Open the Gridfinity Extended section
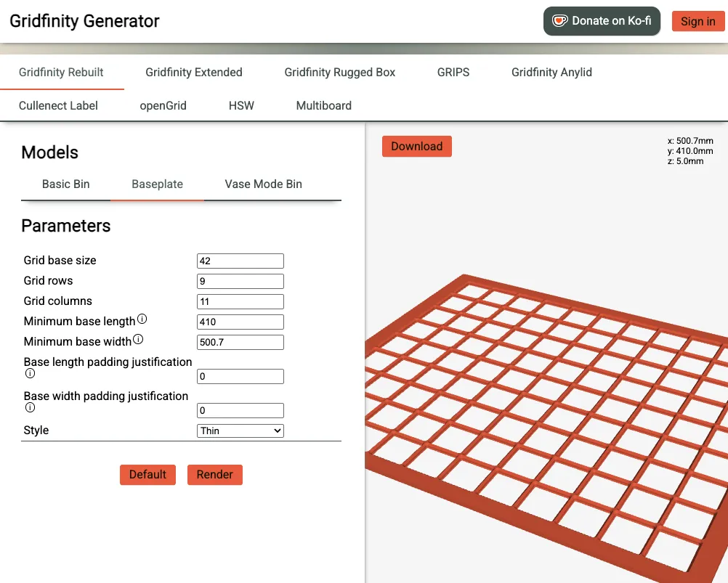The image size is (728, 583). (x=193, y=72)
